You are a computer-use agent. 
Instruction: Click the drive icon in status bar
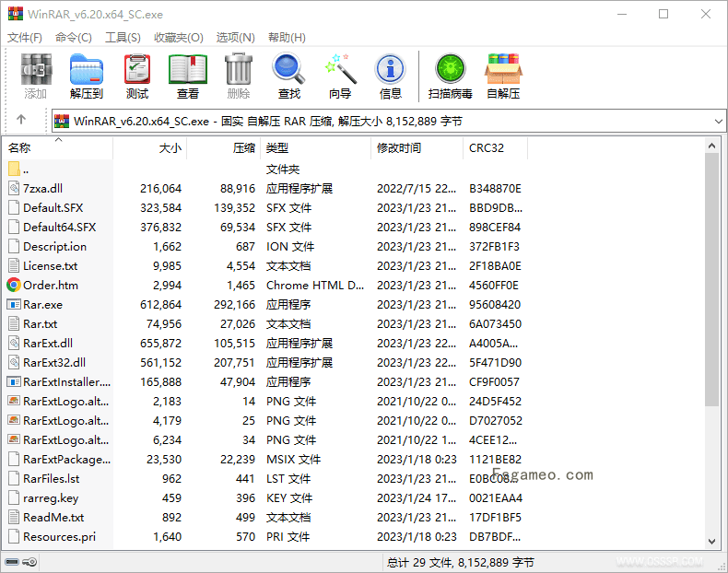(12, 562)
